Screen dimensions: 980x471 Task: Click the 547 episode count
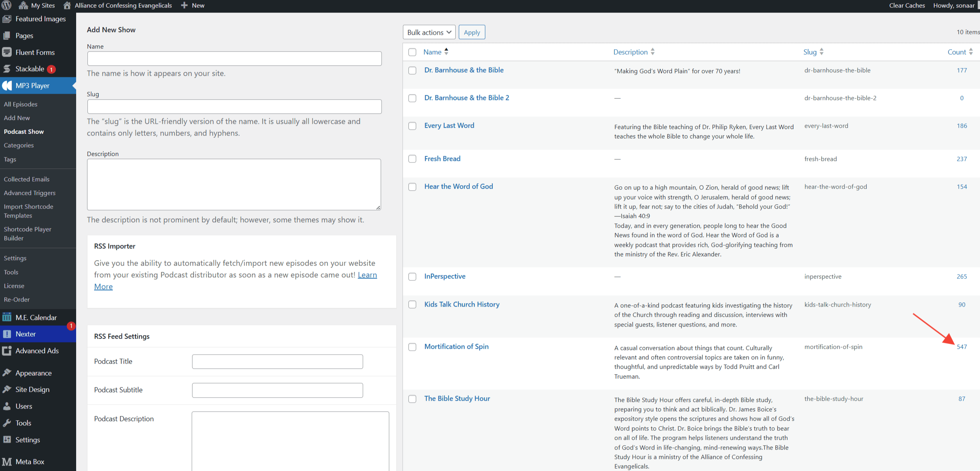(962, 347)
